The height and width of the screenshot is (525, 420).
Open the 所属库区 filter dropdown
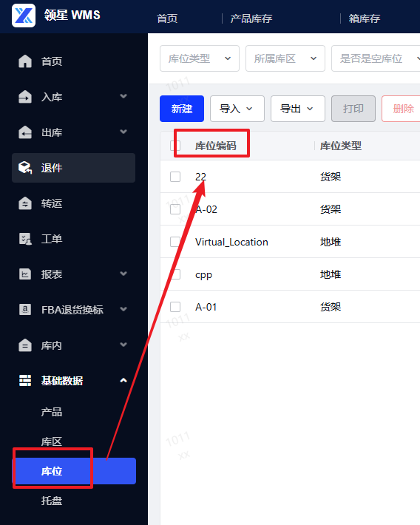click(285, 58)
